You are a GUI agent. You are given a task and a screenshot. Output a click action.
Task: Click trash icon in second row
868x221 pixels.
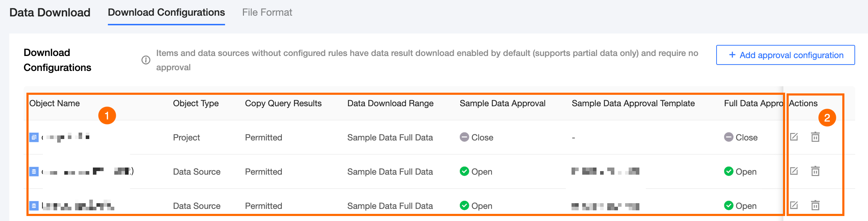815,171
